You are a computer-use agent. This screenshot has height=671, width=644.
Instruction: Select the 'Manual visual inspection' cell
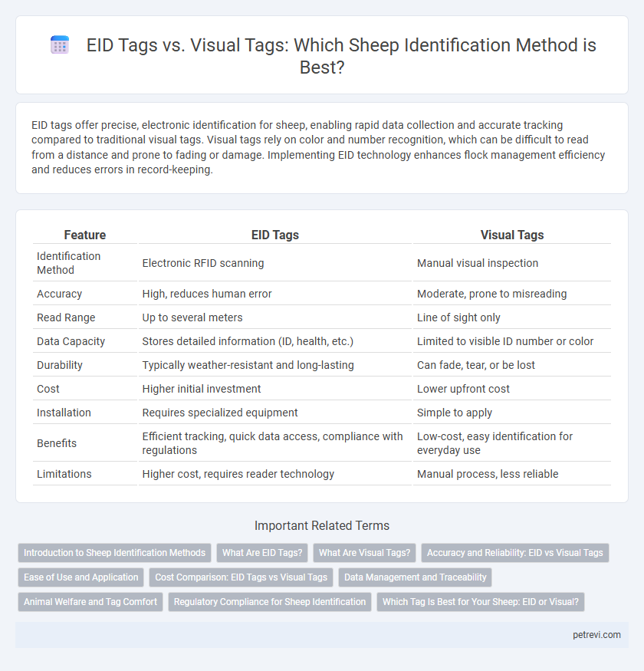point(512,263)
